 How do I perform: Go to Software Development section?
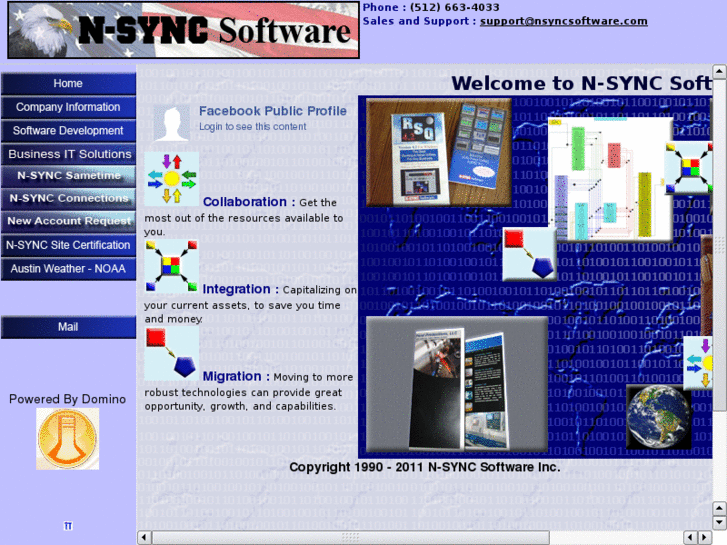68,131
